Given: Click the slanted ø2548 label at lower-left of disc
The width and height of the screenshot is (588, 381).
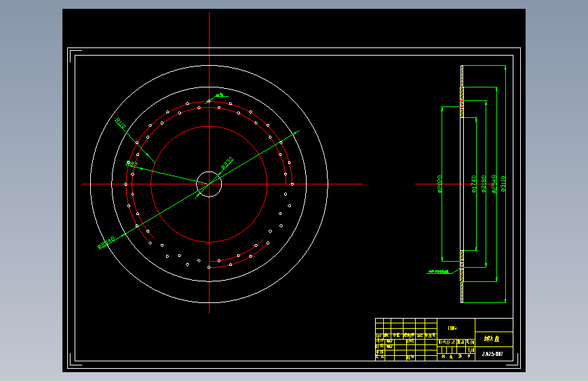Looking at the screenshot, I should pyautogui.click(x=106, y=243).
